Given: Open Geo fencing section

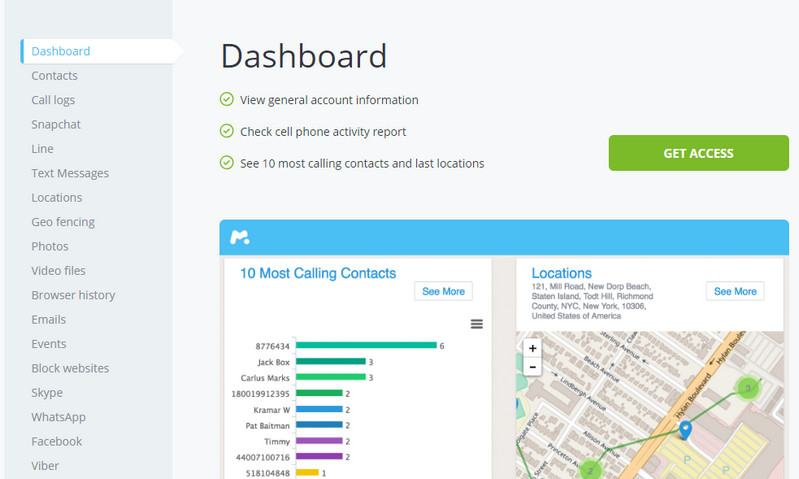Looking at the screenshot, I should pyautogui.click(x=63, y=222).
